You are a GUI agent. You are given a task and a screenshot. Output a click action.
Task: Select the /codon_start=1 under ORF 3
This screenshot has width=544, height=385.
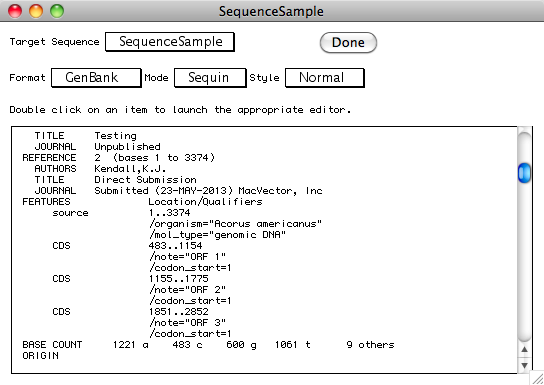click(190, 334)
